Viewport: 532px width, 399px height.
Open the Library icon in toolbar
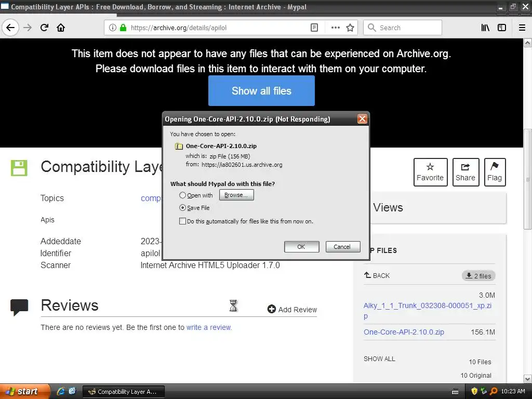pos(485,28)
